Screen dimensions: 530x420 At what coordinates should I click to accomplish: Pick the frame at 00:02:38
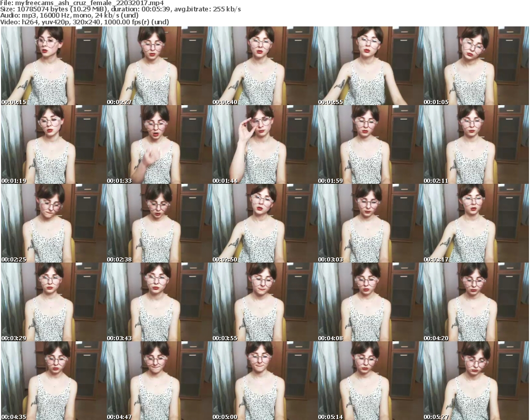click(x=159, y=223)
